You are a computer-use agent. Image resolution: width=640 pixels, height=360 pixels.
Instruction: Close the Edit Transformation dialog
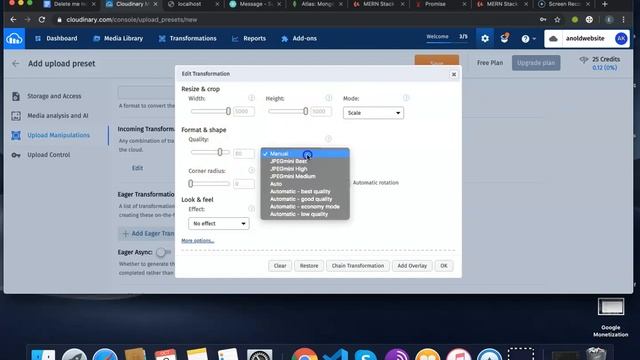(453, 74)
